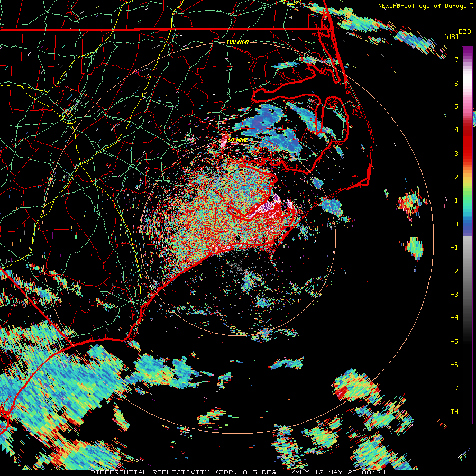Image resolution: width=476 pixels, height=476 pixels.
Task: Click the 1 value on the scale
Action: point(456,200)
